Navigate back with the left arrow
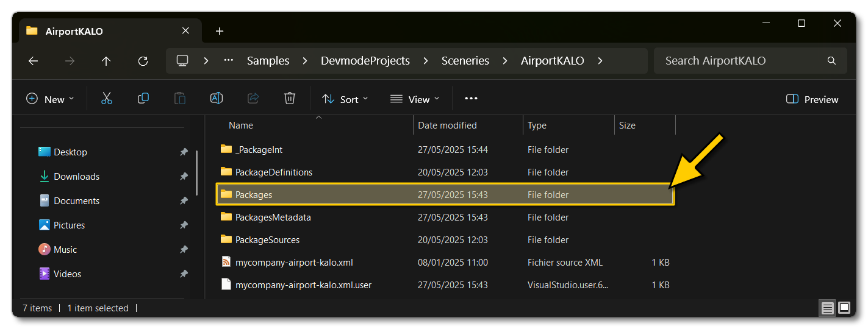868x329 pixels. pyautogui.click(x=34, y=61)
